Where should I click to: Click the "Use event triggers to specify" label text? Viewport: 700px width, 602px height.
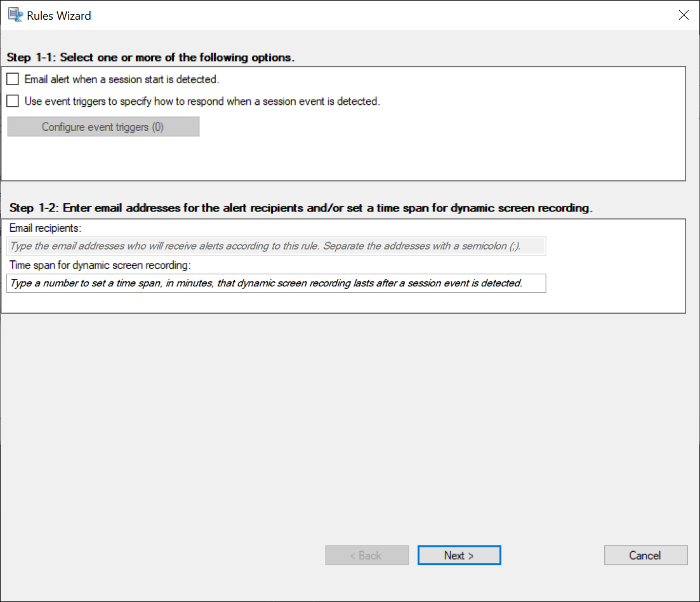202,101
